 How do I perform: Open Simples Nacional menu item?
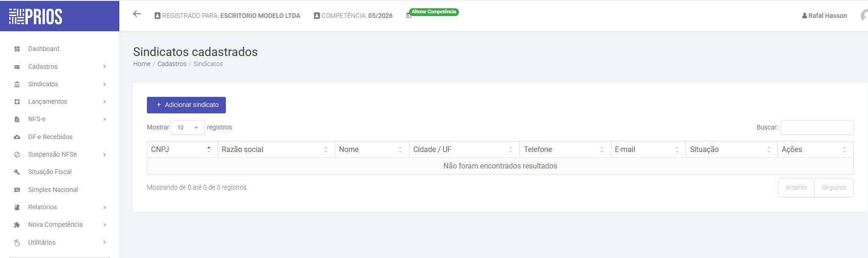tap(53, 190)
